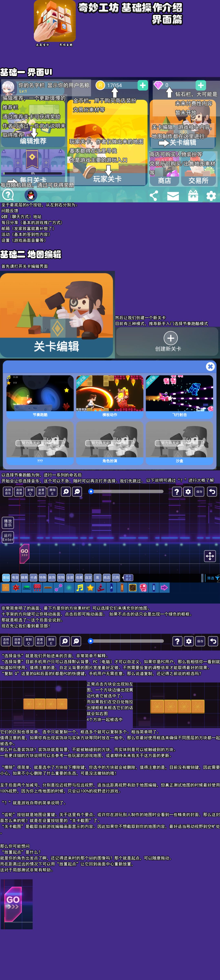The width and height of the screenshot is (220, 980).
Task: Switch to the 基础 block category tab
Action: tap(6, 577)
